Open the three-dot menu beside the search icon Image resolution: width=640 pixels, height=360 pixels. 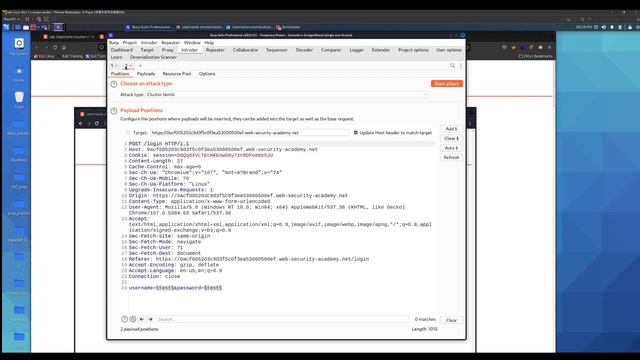tap(461, 66)
